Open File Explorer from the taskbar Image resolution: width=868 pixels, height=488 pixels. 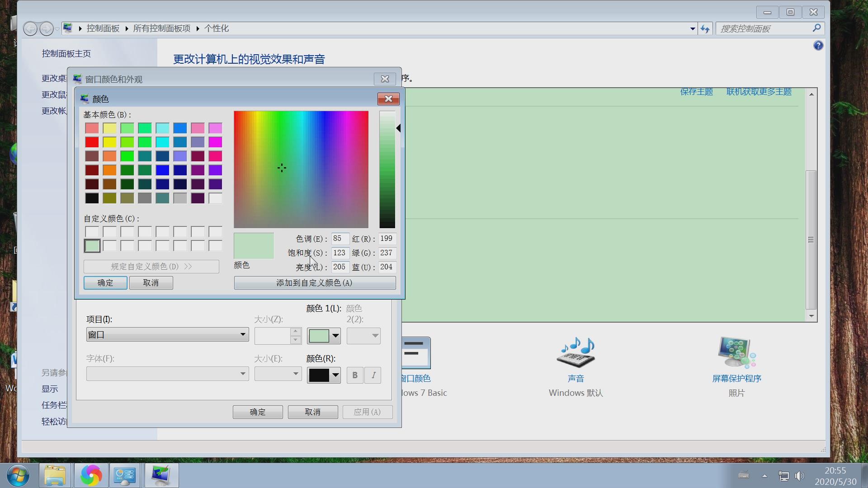[55, 475]
